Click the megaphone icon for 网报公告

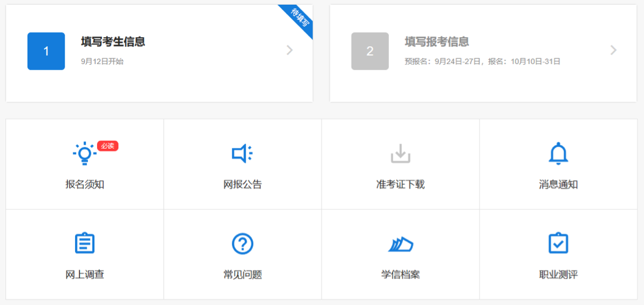[x=242, y=154]
